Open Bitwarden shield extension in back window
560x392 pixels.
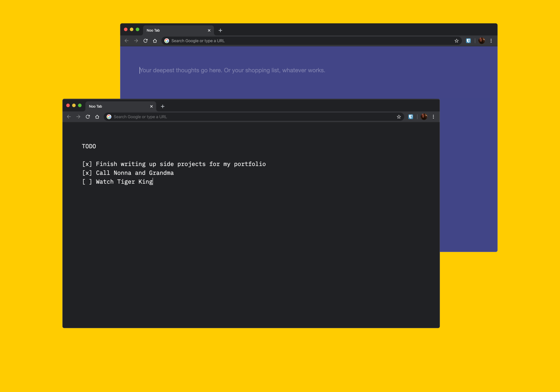[468, 41]
